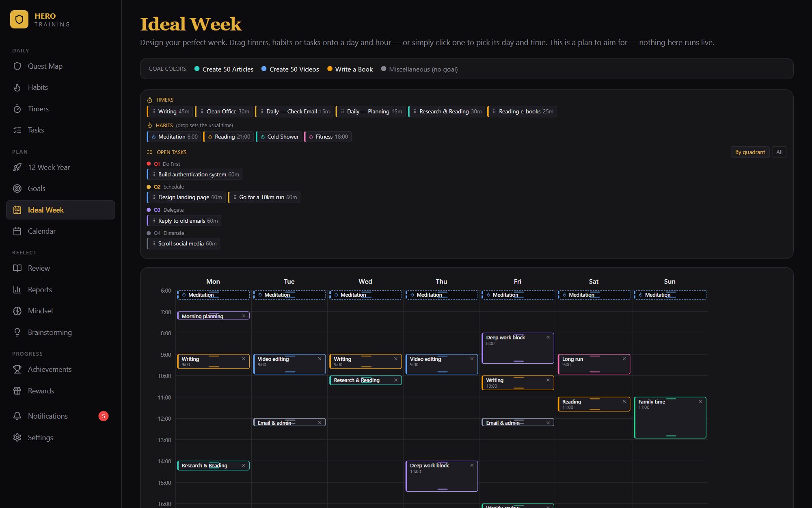Click the Review book icon

(x=17, y=268)
